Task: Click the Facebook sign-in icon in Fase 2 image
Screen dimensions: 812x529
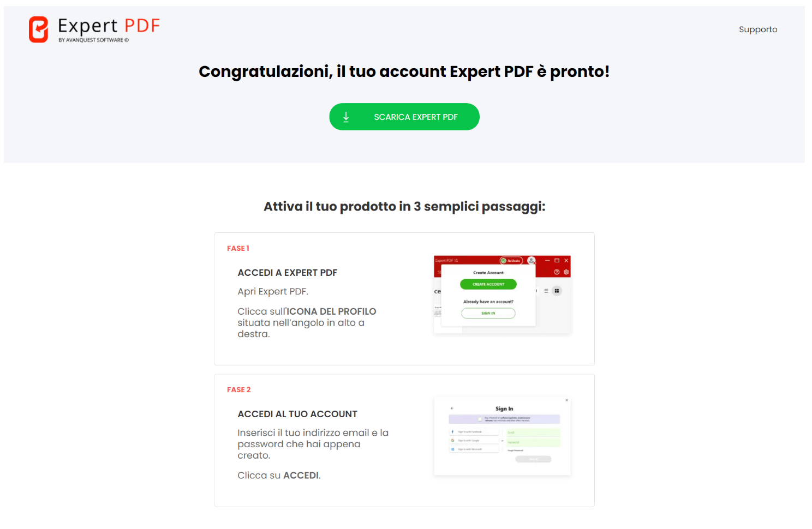Action: tap(452, 432)
